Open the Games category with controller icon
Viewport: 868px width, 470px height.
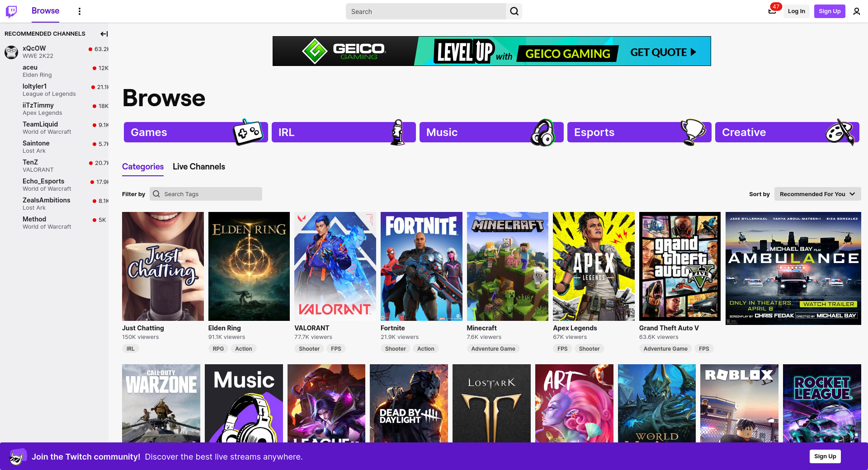tap(196, 132)
